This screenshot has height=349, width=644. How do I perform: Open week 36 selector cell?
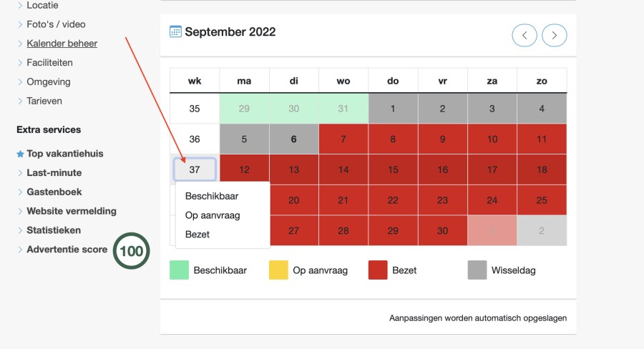point(195,139)
